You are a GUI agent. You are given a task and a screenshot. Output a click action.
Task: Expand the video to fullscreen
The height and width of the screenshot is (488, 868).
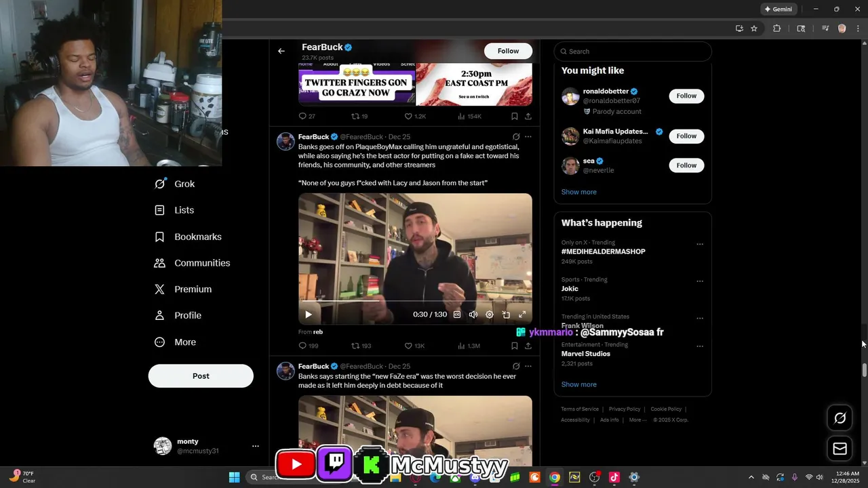tap(522, 314)
